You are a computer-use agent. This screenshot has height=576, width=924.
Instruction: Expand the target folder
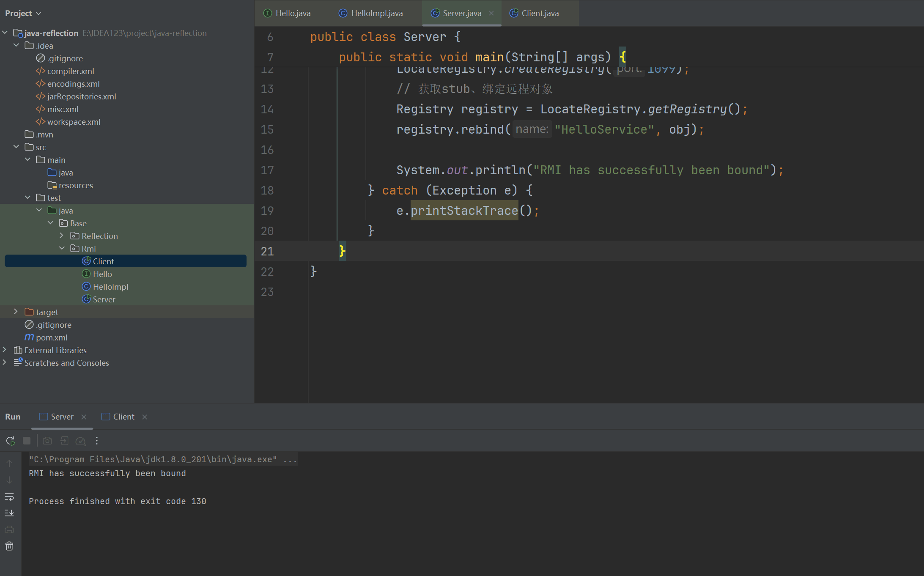tap(16, 312)
